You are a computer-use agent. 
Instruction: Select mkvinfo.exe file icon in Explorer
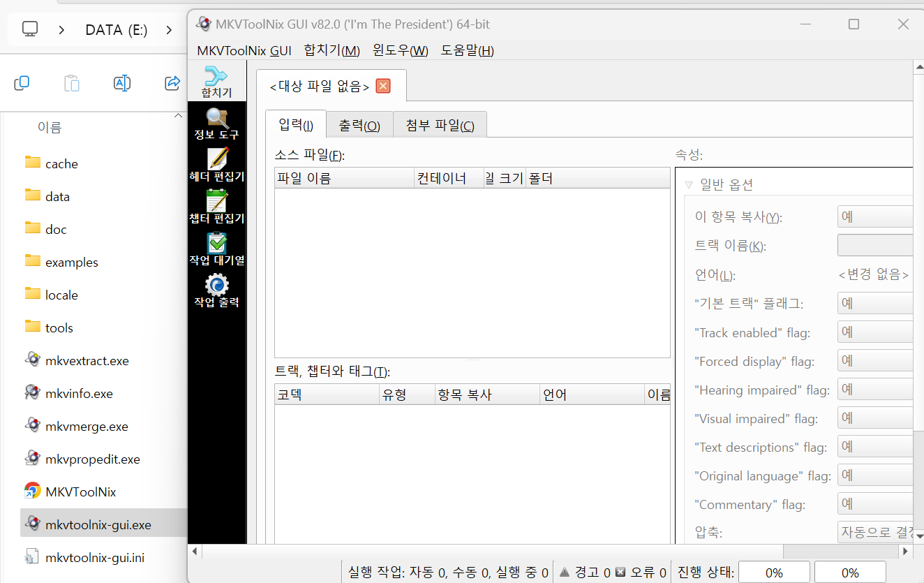[32, 392]
